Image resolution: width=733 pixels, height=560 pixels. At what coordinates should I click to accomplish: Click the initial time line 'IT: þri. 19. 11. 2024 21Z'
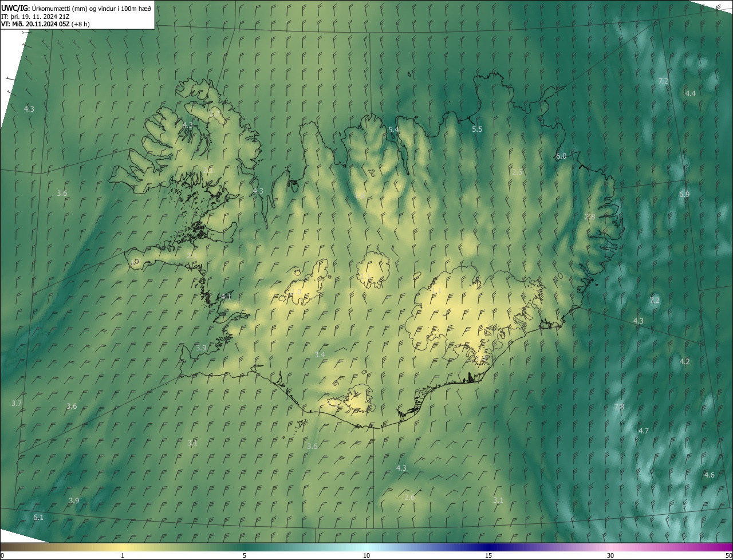(x=36, y=16)
